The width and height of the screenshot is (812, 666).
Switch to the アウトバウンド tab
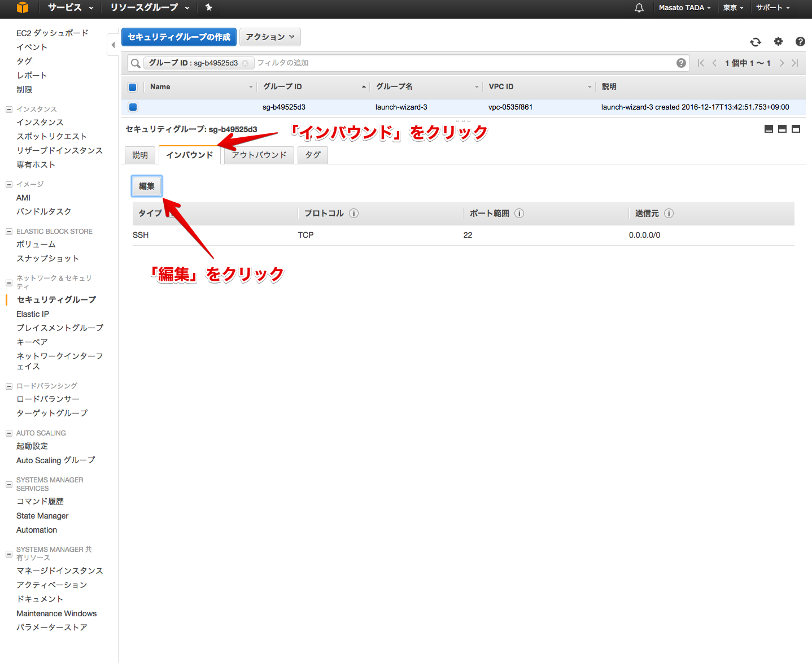(x=259, y=155)
